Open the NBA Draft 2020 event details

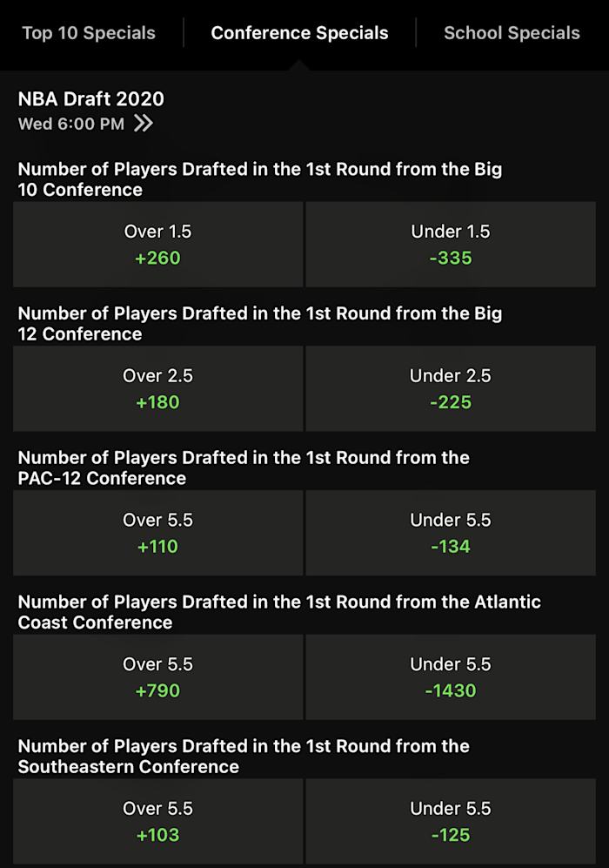coord(90,99)
